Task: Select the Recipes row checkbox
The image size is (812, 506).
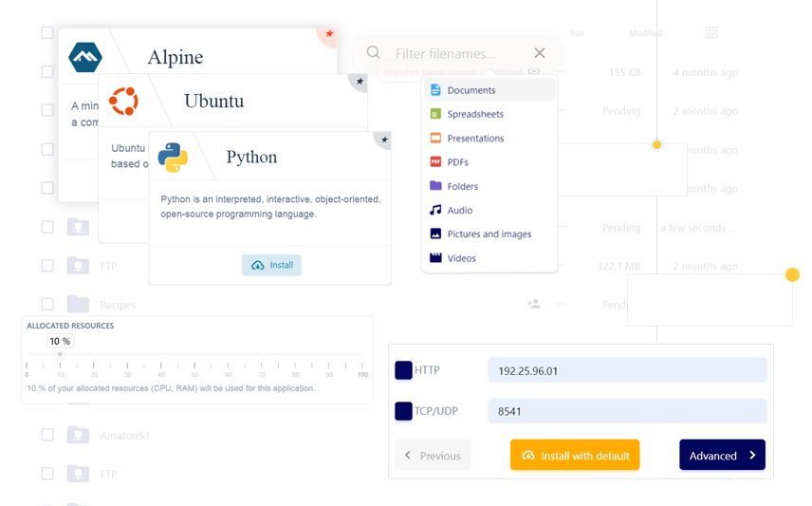Action: [x=47, y=305]
